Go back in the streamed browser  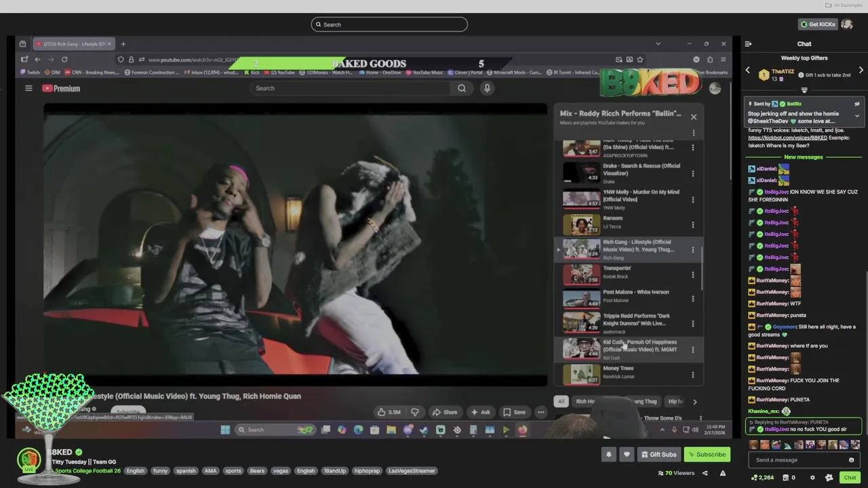(37, 60)
